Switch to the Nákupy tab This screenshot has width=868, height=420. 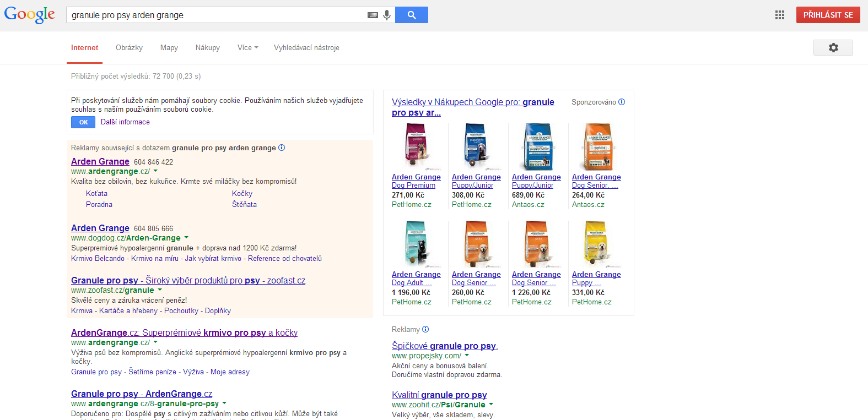click(208, 48)
